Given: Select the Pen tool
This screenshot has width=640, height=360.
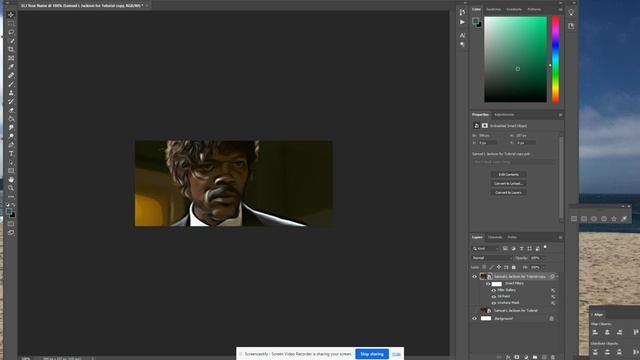Looking at the screenshot, I should pos(11,145).
